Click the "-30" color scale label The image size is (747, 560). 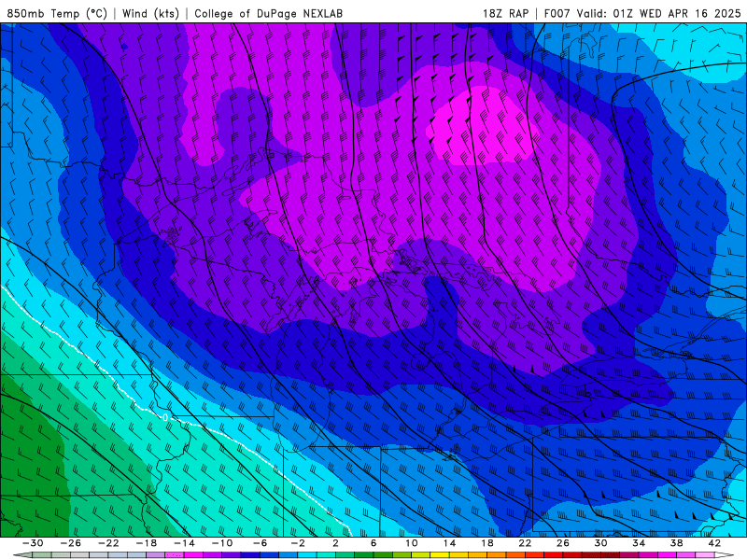(33, 543)
